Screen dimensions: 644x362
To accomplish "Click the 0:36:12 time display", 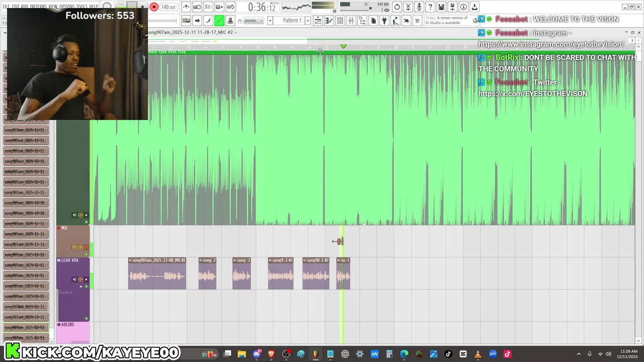I will [x=262, y=7].
